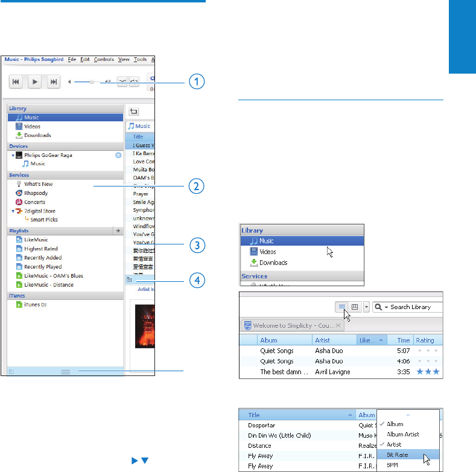Open the Tools menu

(140, 59)
